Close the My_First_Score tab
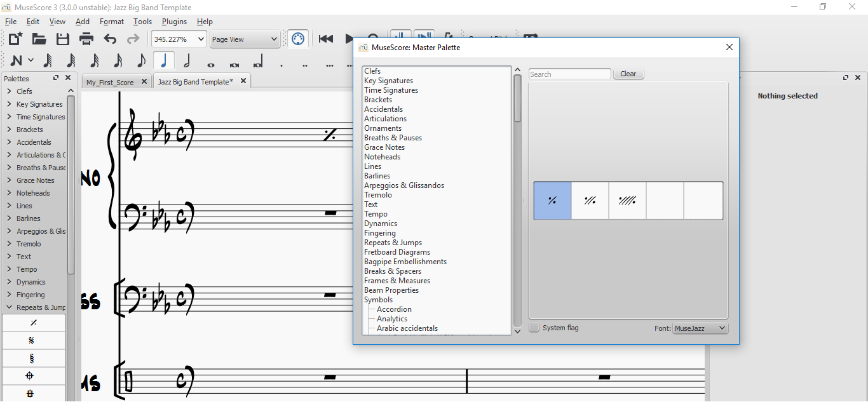 coord(144,82)
